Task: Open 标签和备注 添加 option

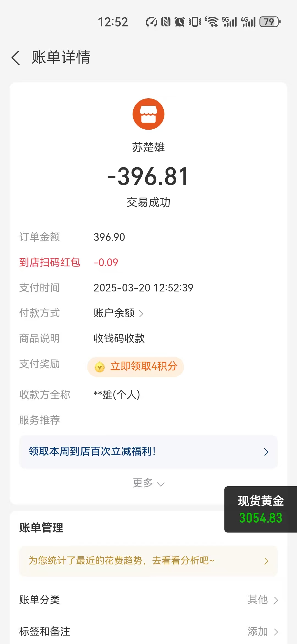Action: 148,631
